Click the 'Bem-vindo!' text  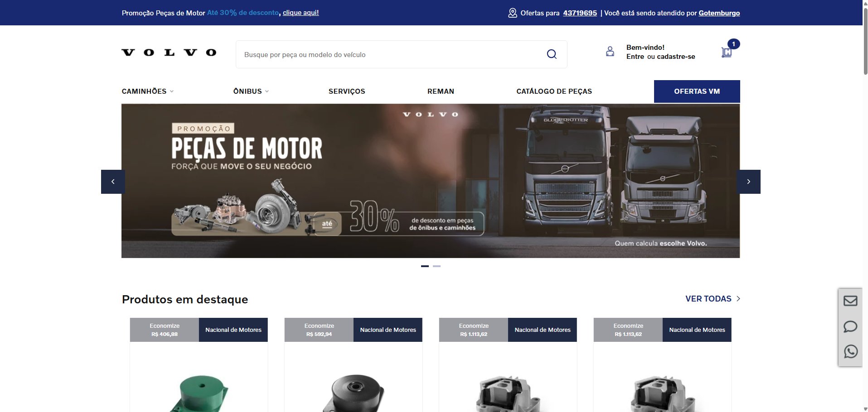tap(645, 48)
